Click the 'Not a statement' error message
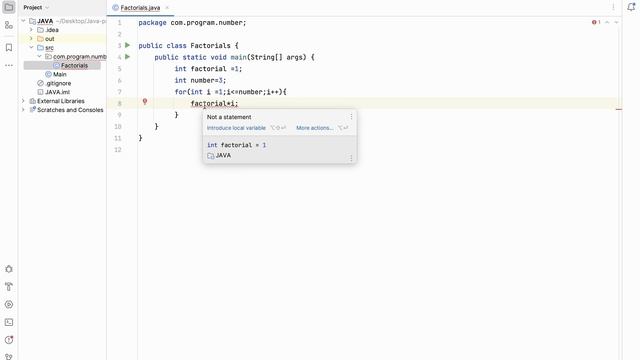Viewport: 640px width, 360px height. pos(229,117)
